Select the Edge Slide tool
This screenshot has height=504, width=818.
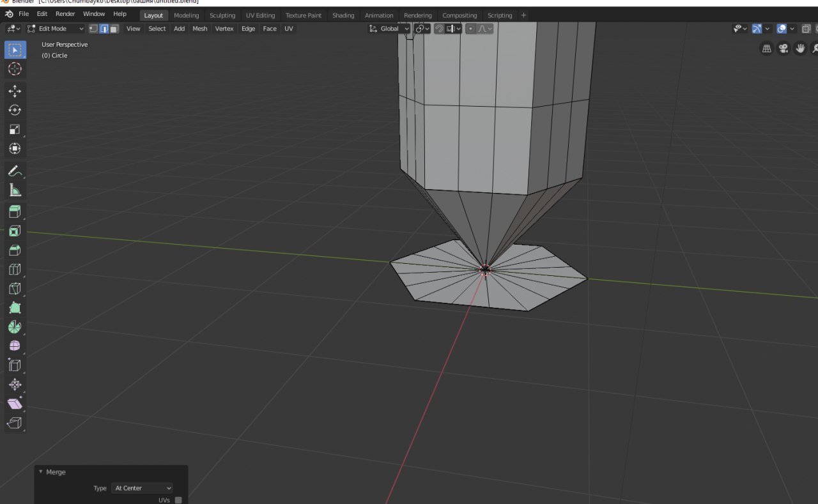pyautogui.click(x=15, y=365)
